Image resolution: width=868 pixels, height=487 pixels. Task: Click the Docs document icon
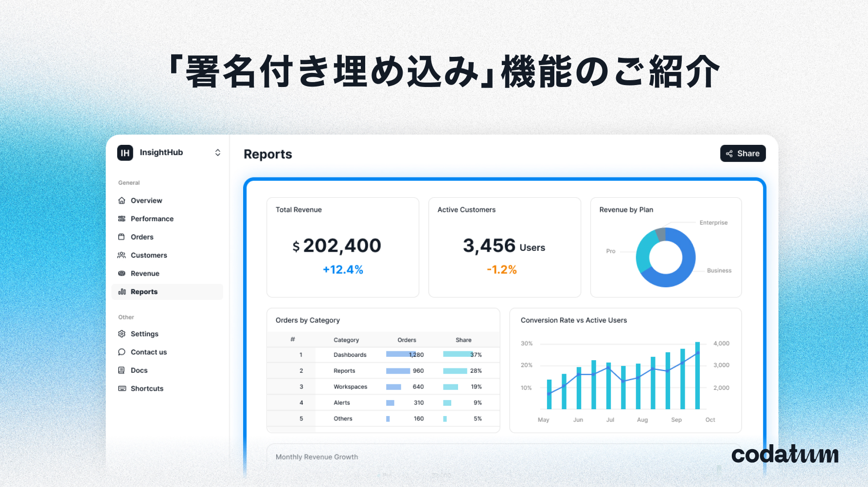click(x=122, y=370)
